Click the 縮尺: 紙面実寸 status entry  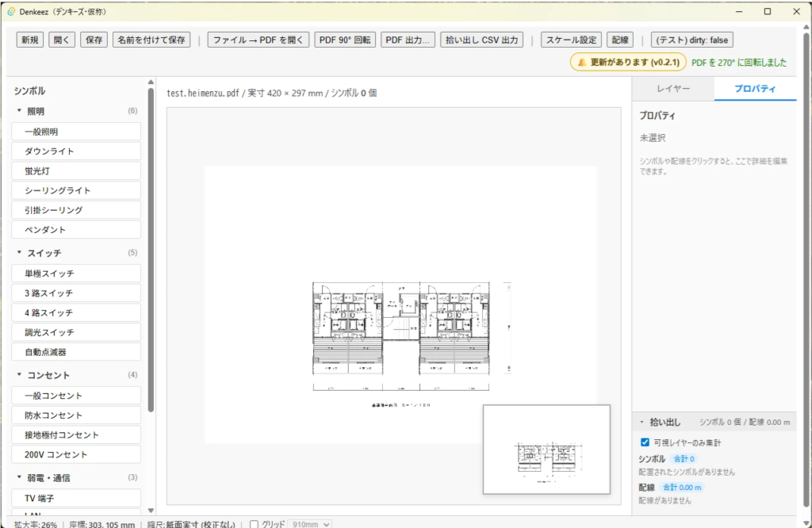click(191, 524)
